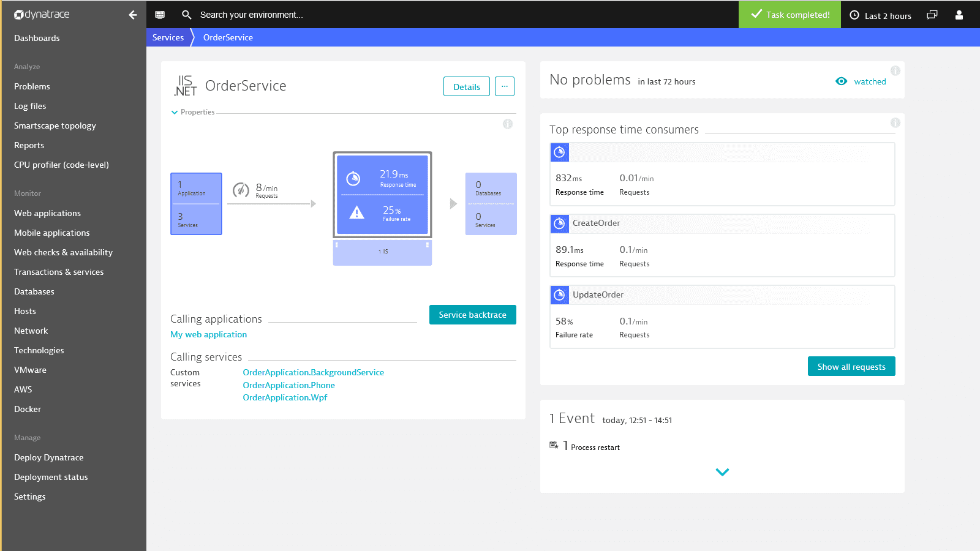Open the Last 2 hours timeframe selector
This screenshot has width=980, height=551.
880,15
